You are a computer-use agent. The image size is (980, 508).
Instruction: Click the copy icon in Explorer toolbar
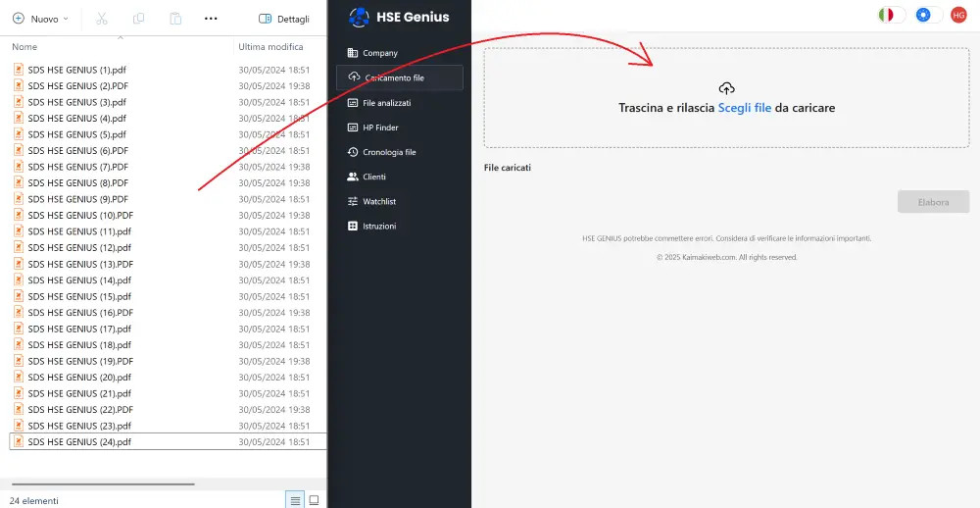click(x=138, y=19)
